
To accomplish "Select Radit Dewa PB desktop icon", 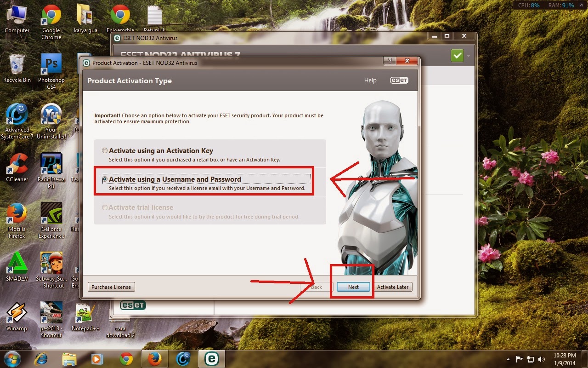I will [x=51, y=171].
